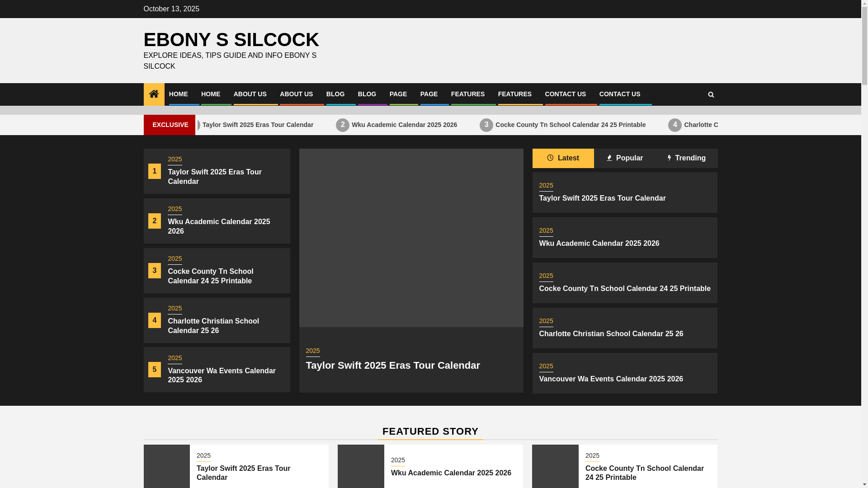Click the 2025 category above slider headline
Image resolution: width=868 pixels, height=488 pixels.
[313, 351]
